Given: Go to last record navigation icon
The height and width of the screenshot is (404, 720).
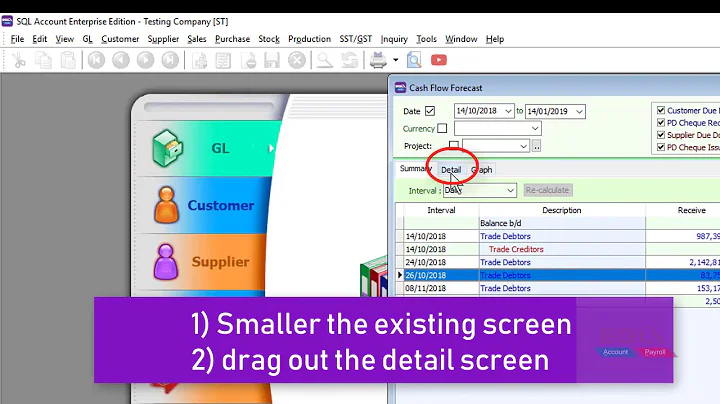Looking at the screenshot, I should pos(170,60).
